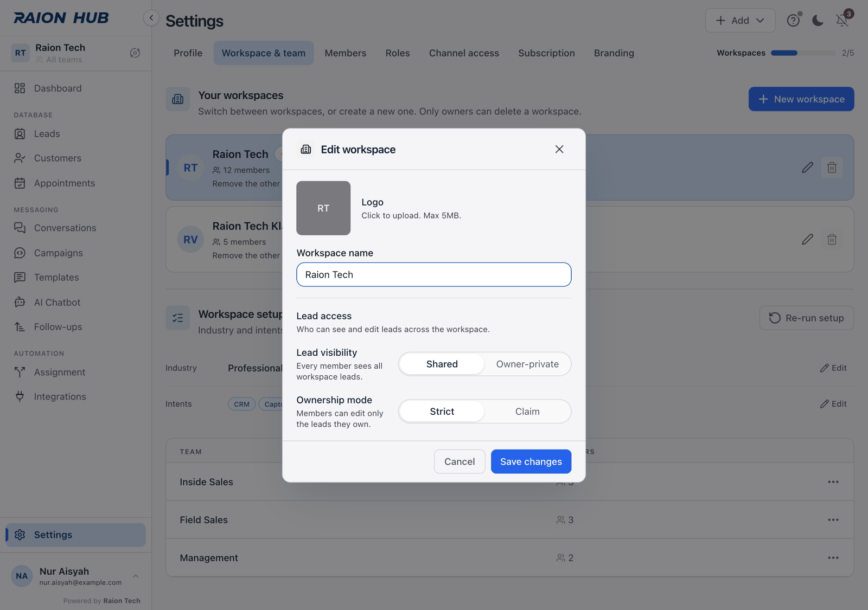
Task: Click pencil icon on RV workspace row
Action: pos(807,239)
